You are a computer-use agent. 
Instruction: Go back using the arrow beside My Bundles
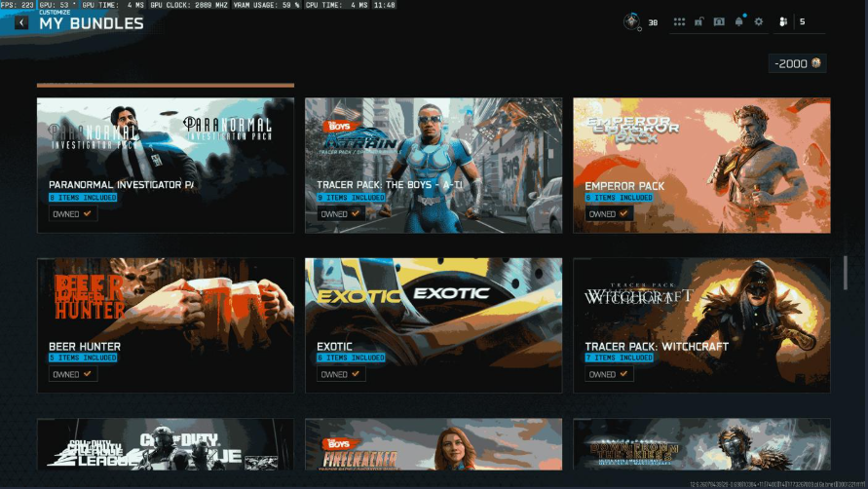[21, 22]
